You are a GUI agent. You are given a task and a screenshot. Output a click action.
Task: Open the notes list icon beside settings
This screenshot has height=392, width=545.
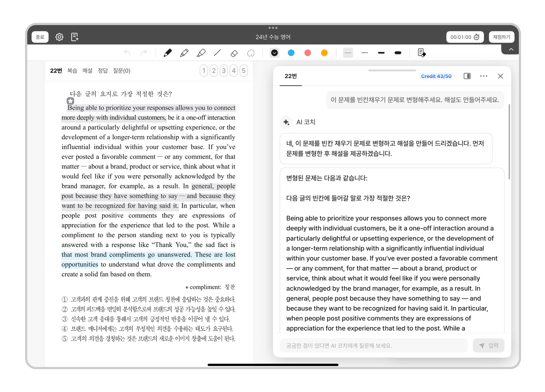(x=74, y=37)
